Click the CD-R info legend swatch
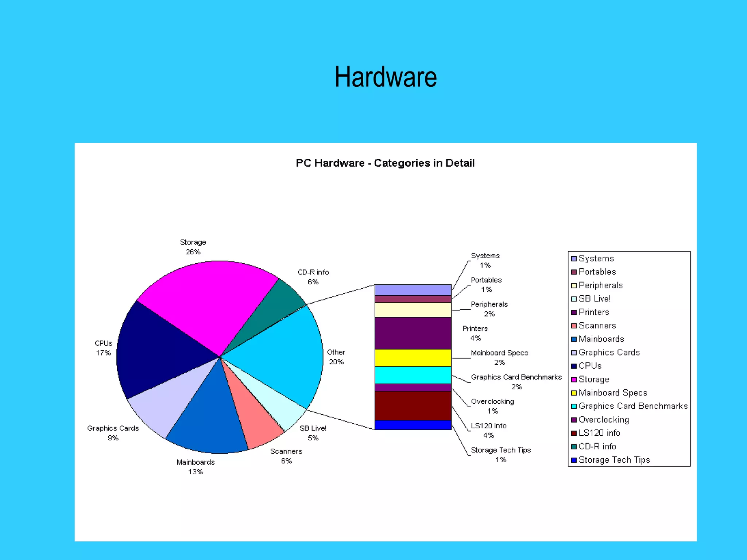747x560 pixels. 574,447
